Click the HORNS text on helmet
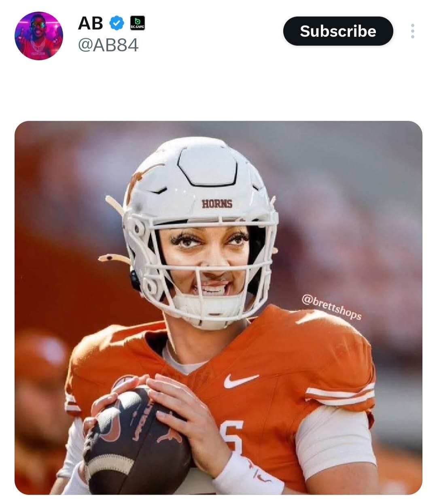 (217, 204)
